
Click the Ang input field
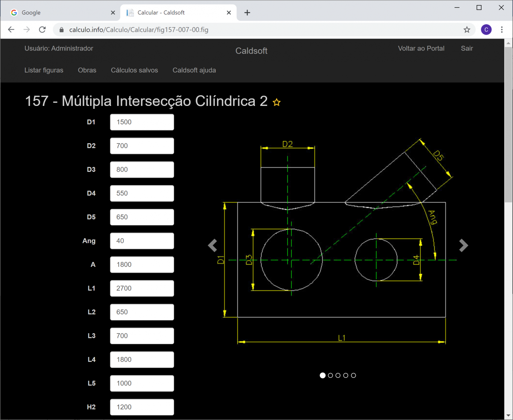[142, 241]
